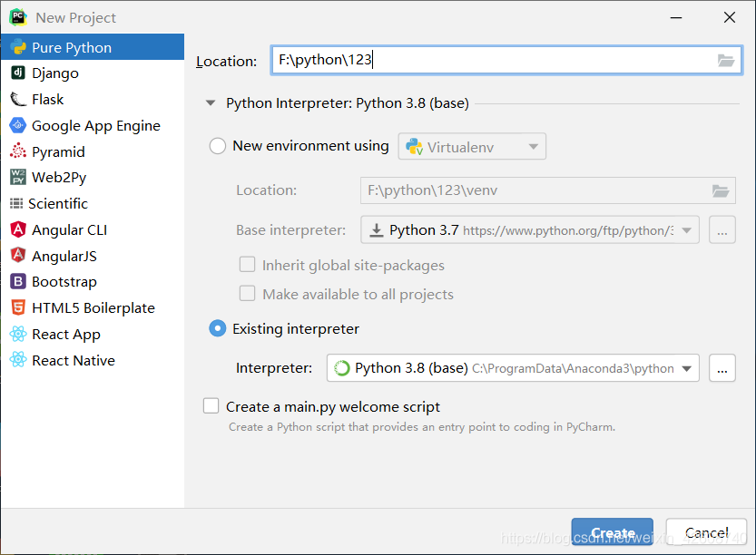Viewport: 756px width, 555px height.
Task: Click the folder browse icon in Location field
Action: point(726,60)
